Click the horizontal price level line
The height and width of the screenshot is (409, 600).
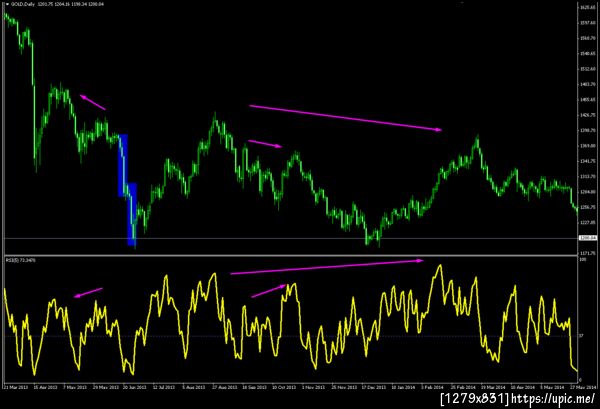(x=291, y=238)
